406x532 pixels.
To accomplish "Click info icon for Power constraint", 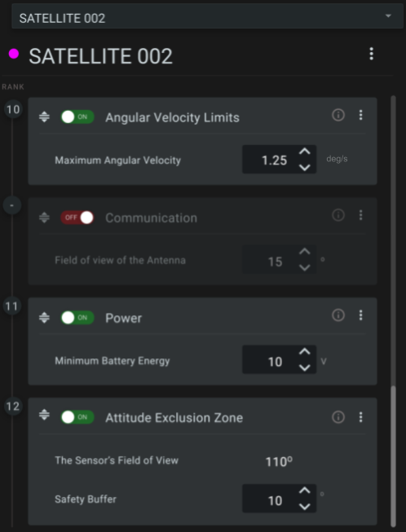I will click(338, 315).
